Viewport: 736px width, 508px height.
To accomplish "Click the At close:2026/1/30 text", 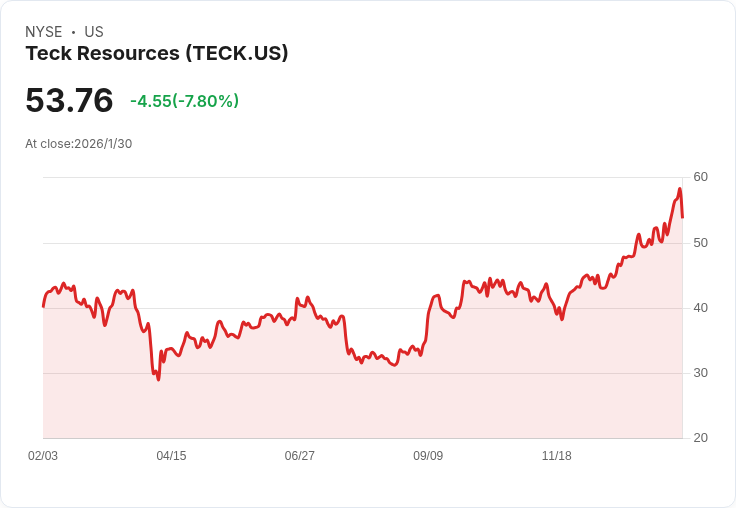I will pyautogui.click(x=78, y=143).
